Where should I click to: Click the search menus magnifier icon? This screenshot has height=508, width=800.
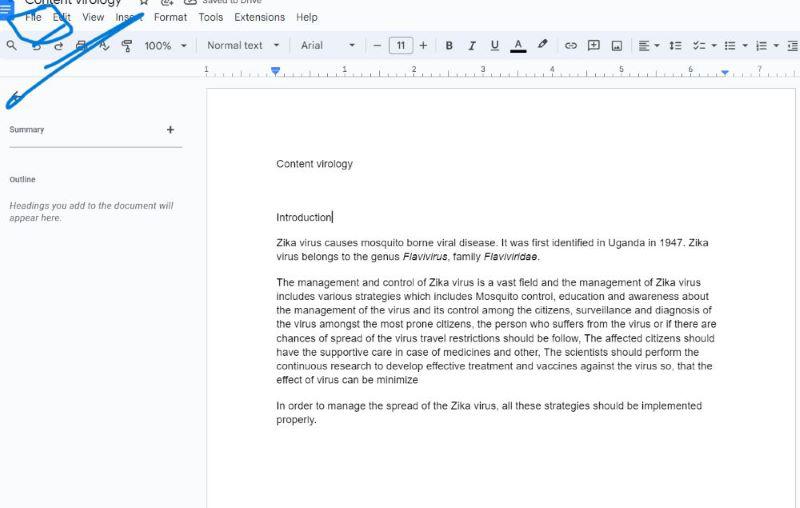click(11, 45)
